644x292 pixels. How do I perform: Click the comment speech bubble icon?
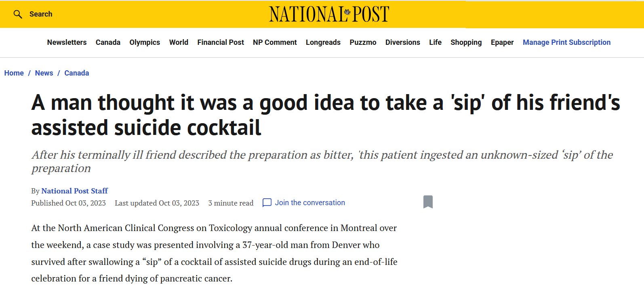pyautogui.click(x=267, y=203)
